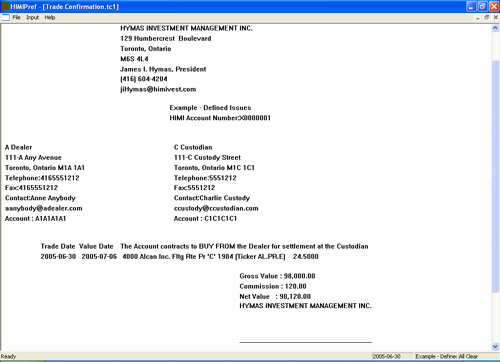The height and width of the screenshot is (362, 500).
Task: Open the Input menu
Action: [32, 17]
